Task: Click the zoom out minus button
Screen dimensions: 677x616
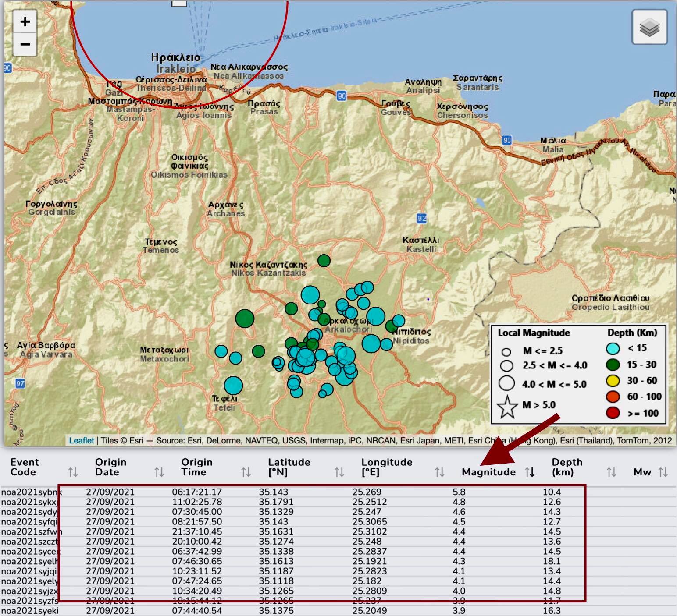Action: point(25,45)
